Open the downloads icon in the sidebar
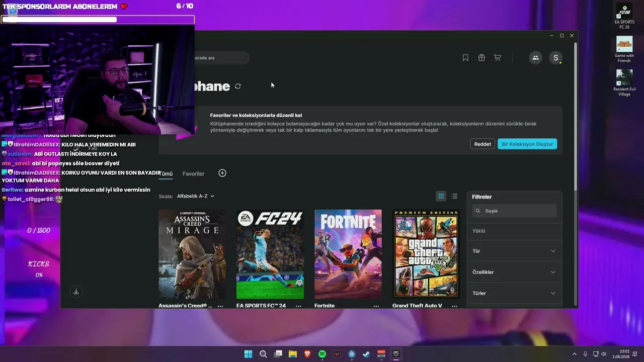 pos(76,292)
